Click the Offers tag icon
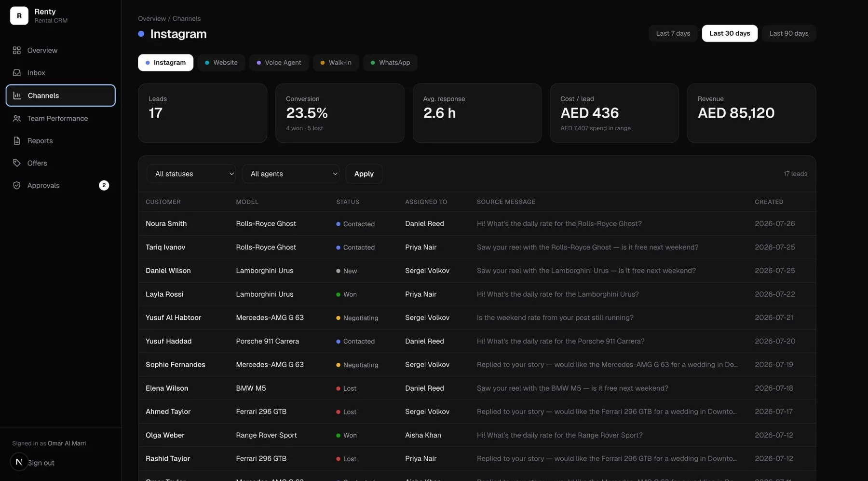Image resolution: width=868 pixels, height=481 pixels. tap(17, 163)
